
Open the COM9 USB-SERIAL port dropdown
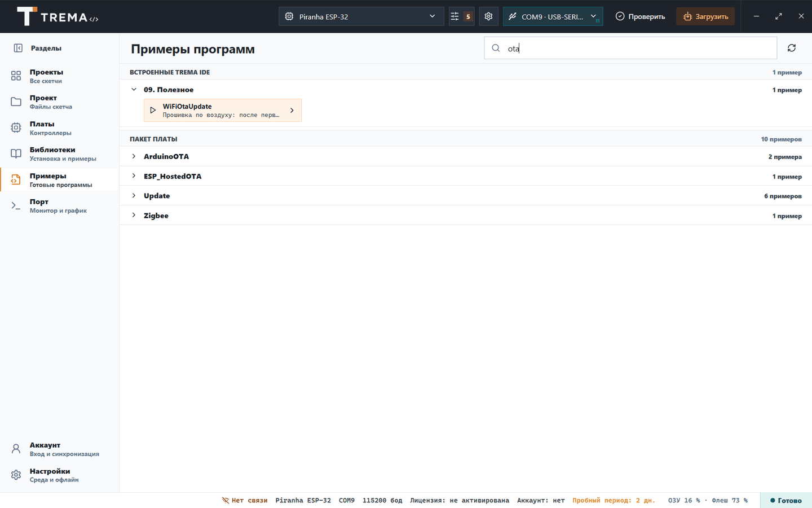click(x=553, y=16)
